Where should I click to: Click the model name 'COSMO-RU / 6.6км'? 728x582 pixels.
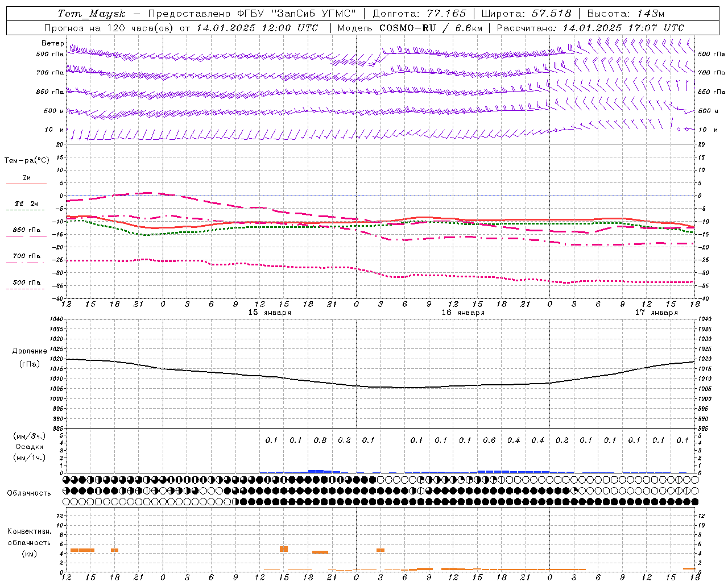click(431, 28)
